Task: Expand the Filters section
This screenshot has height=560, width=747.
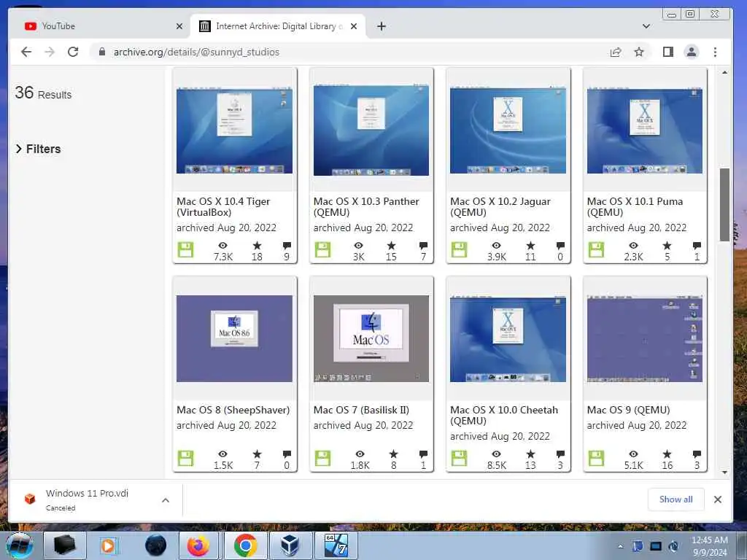Action: 38,149
